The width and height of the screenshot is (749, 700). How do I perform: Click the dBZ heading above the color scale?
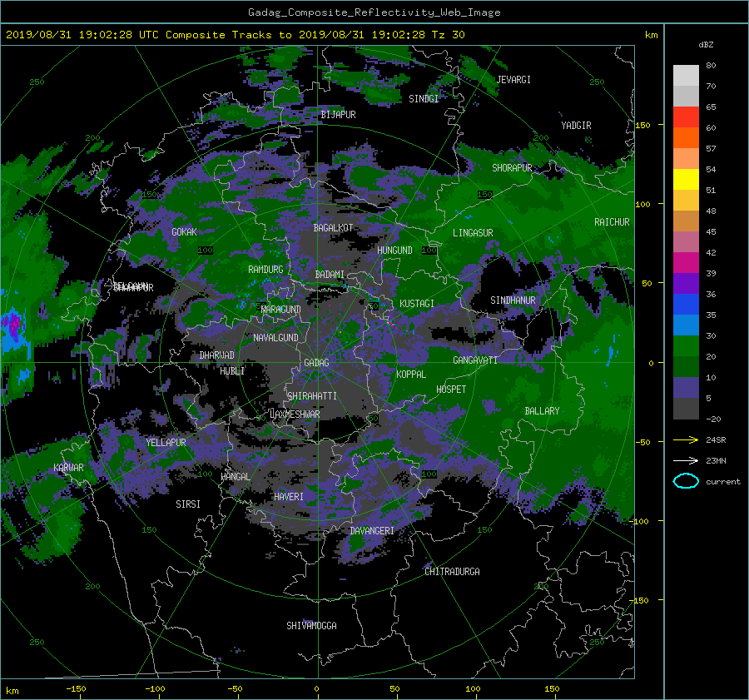(x=706, y=44)
